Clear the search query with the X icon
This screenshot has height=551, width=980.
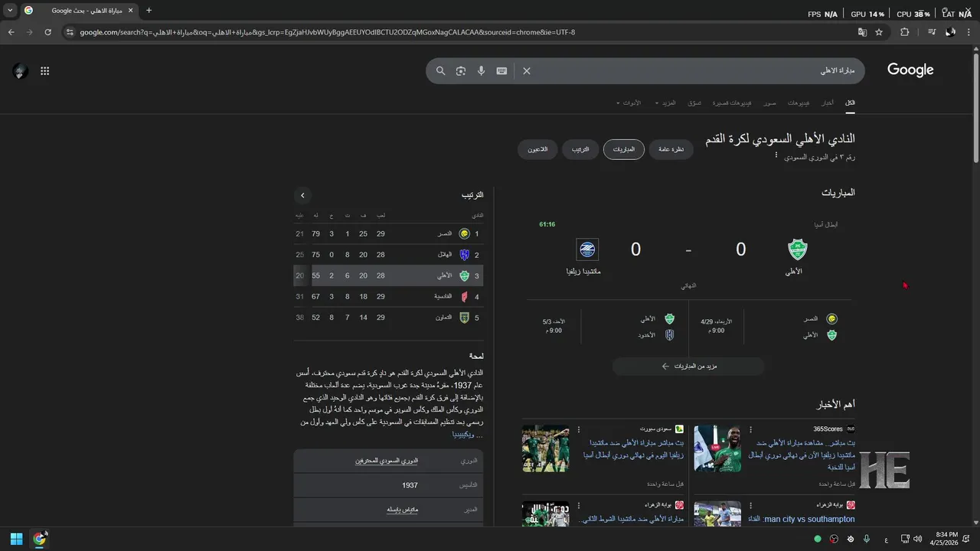click(527, 70)
